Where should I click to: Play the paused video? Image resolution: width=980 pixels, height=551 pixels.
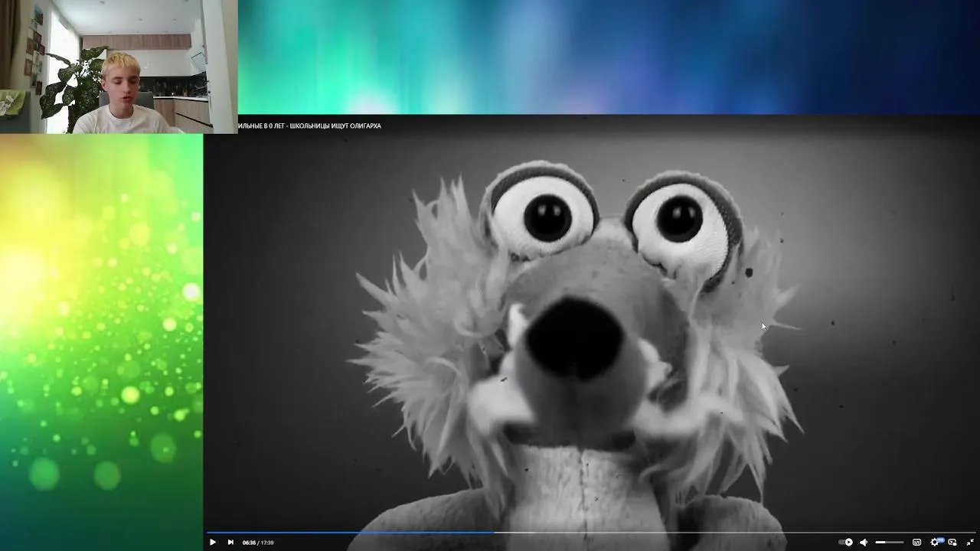click(x=213, y=543)
